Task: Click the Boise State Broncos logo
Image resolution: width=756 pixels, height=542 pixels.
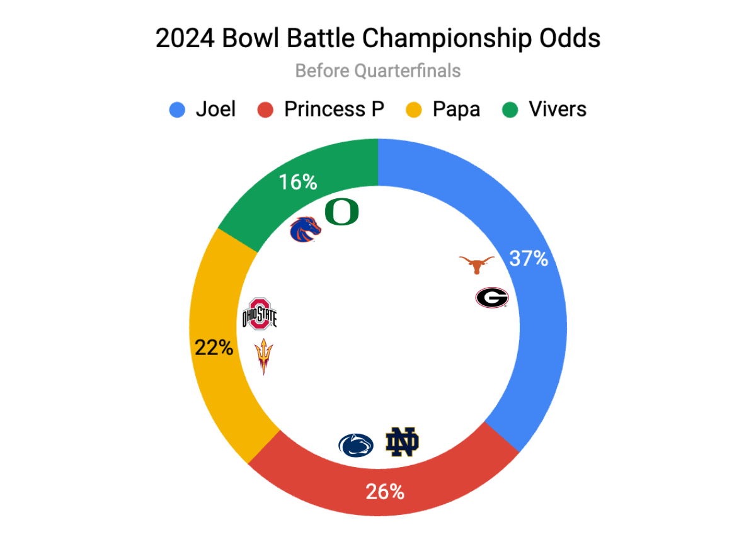Action: click(306, 229)
